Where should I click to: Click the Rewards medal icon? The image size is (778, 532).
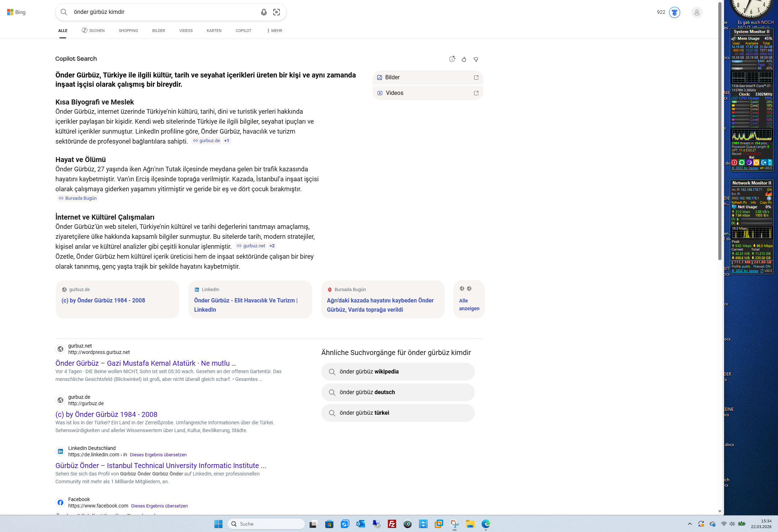[674, 12]
